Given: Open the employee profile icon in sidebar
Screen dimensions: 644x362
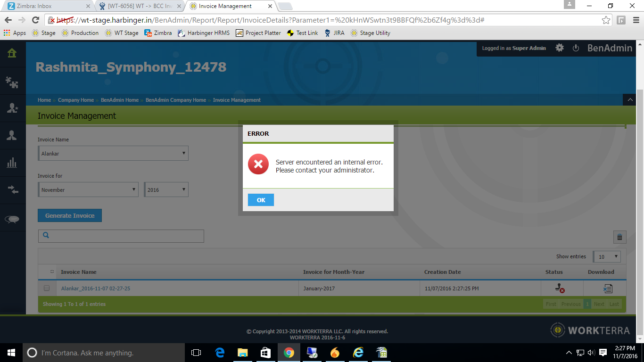Looking at the screenshot, I should (13, 136).
